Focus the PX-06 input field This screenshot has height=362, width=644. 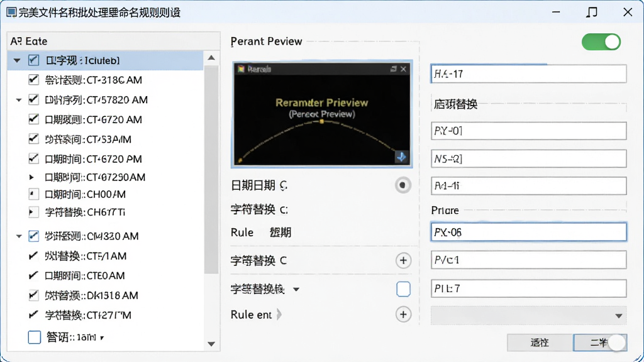(528, 233)
